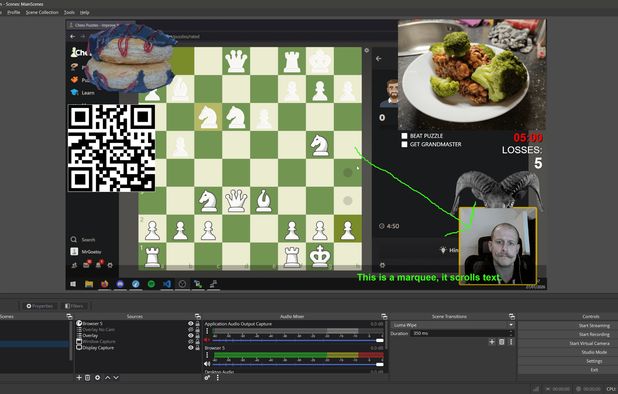Open scene transition three-dot properties
This screenshot has height=394, width=618.
511,342
